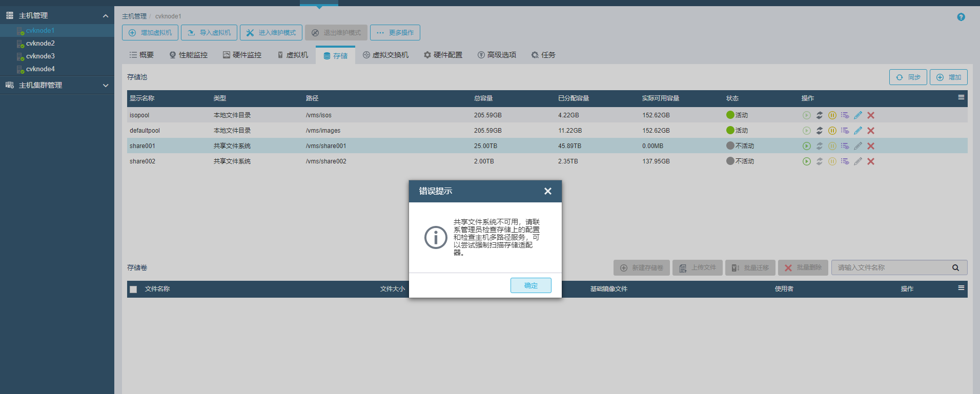
Task: Click the /vms/share002 path cell
Action: [326, 161]
